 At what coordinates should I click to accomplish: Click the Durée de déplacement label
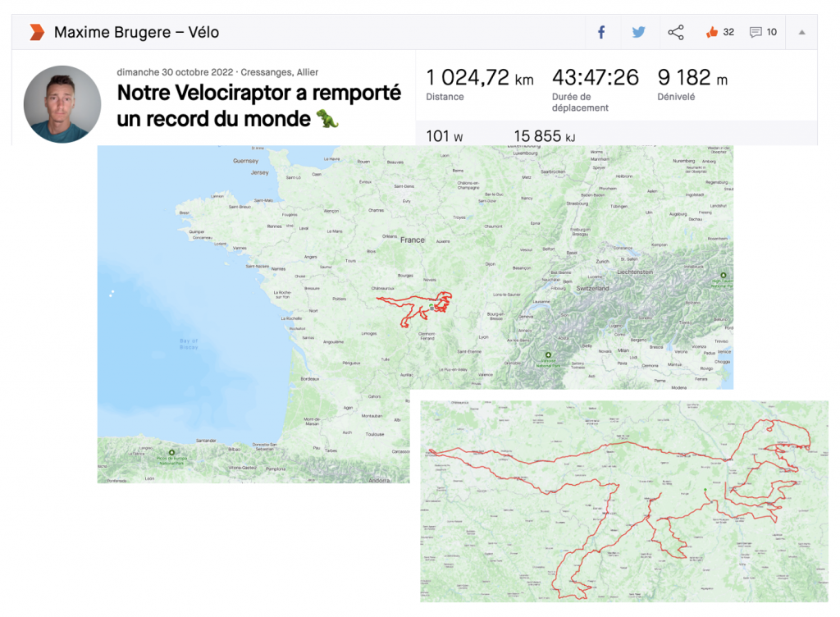point(580,103)
